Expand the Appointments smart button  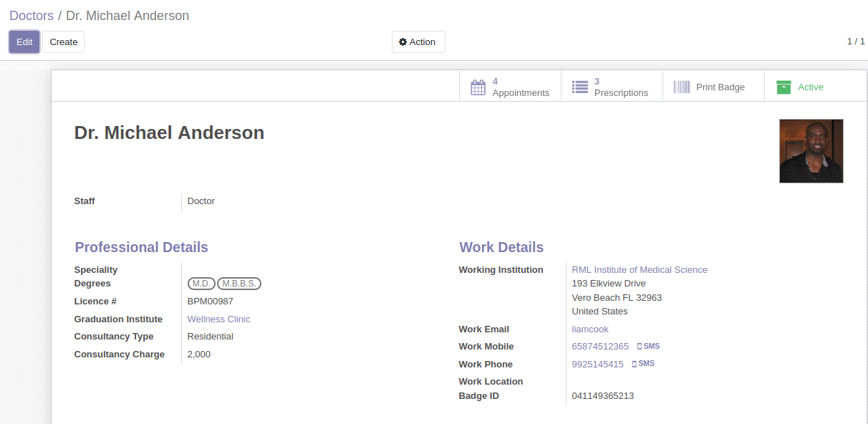point(510,86)
